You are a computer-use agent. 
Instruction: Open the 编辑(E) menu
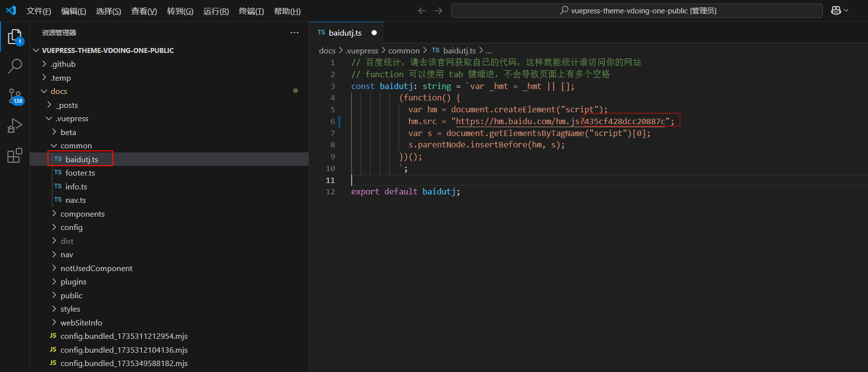coord(74,11)
